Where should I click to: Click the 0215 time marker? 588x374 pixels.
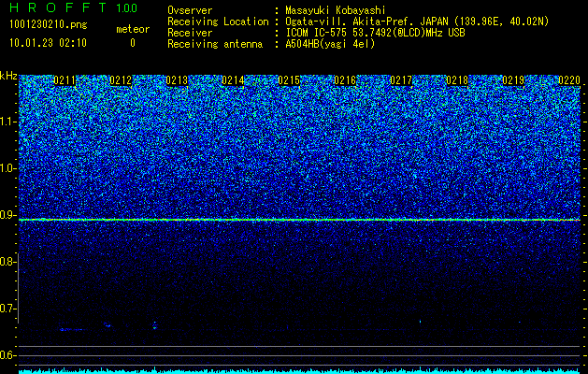pos(289,80)
